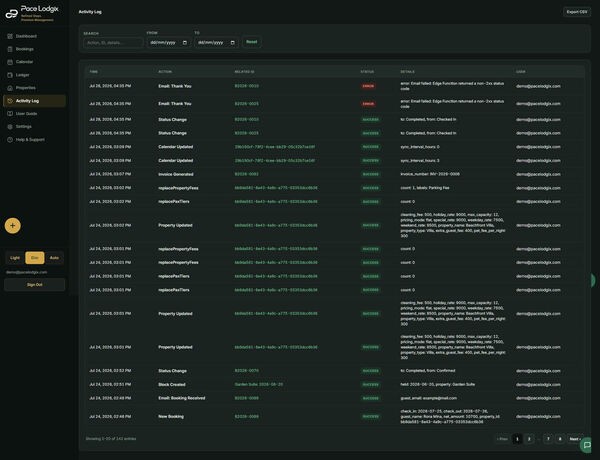Switch theme to Light
Screen dimensions: 600x460
(15, 258)
